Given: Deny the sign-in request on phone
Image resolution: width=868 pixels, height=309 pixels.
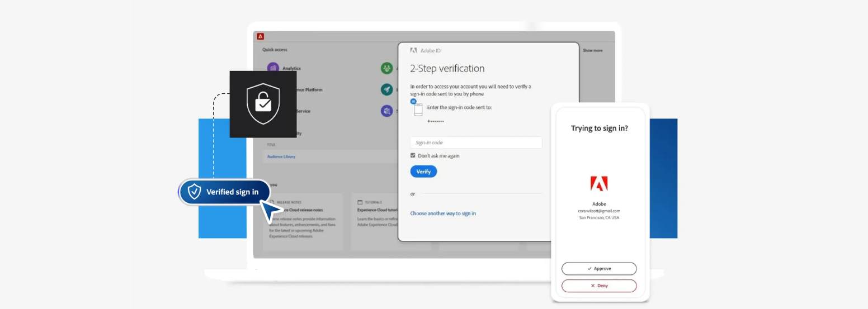Looking at the screenshot, I should [599, 286].
